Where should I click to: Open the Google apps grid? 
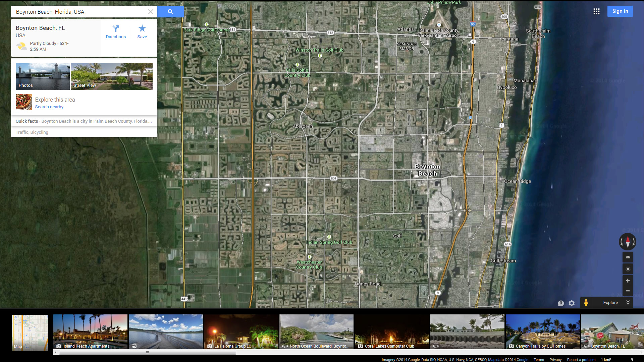click(596, 11)
